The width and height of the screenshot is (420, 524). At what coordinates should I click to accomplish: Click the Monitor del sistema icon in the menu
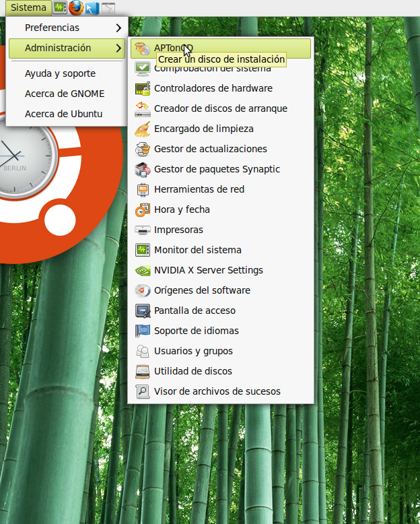coord(143,250)
